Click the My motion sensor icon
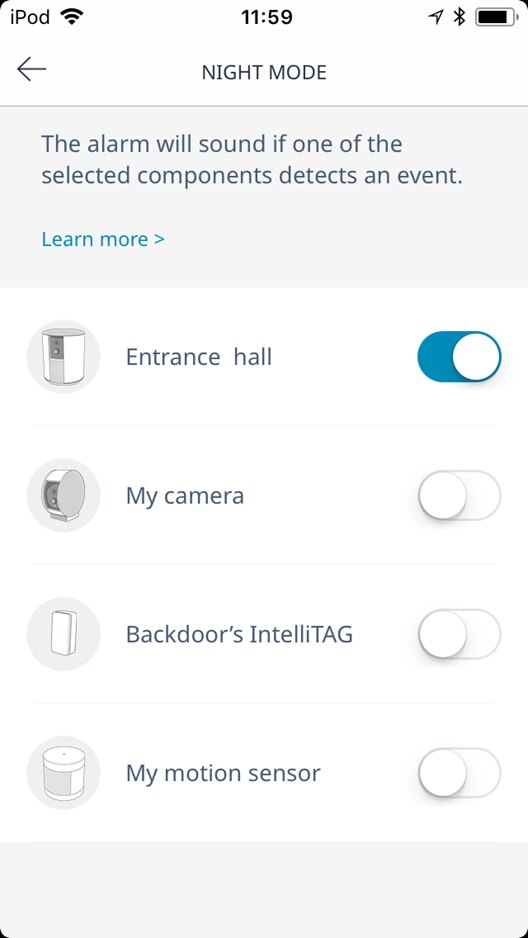This screenshot has width=528, height=938. click(x=63, y=773)
